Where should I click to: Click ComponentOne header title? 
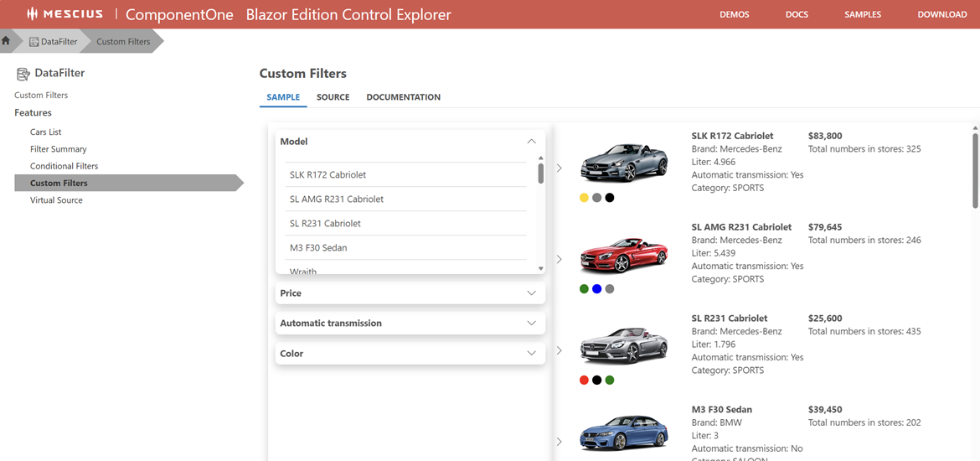179,14
